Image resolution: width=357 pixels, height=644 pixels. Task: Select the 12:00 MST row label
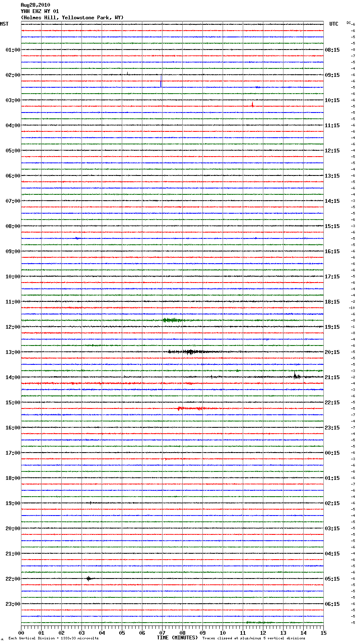point(13,327)
